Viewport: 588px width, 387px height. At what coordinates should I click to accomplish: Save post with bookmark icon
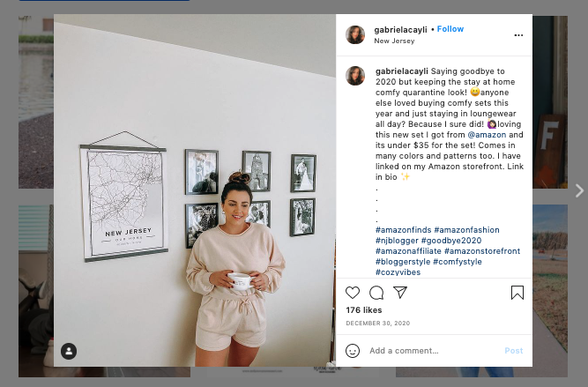517,293
